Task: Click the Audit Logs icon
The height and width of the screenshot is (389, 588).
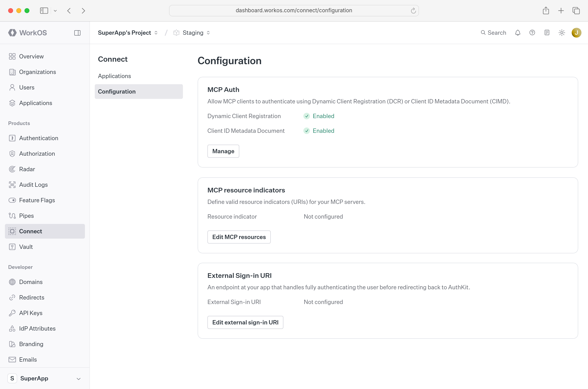Action: (x=12, y=184)
